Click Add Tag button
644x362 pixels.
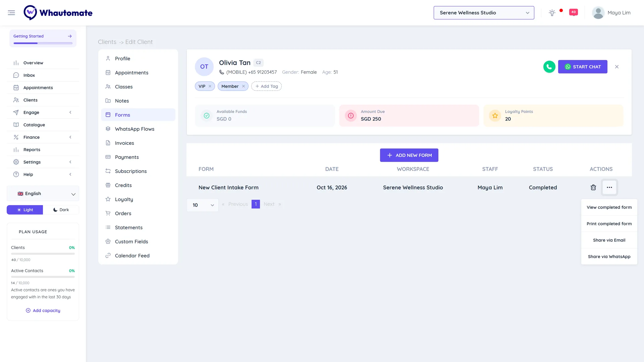coord(266,86)
